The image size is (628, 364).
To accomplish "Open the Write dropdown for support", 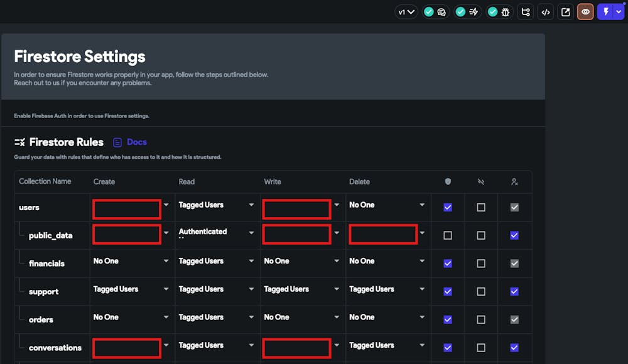I will coord(301,289).
